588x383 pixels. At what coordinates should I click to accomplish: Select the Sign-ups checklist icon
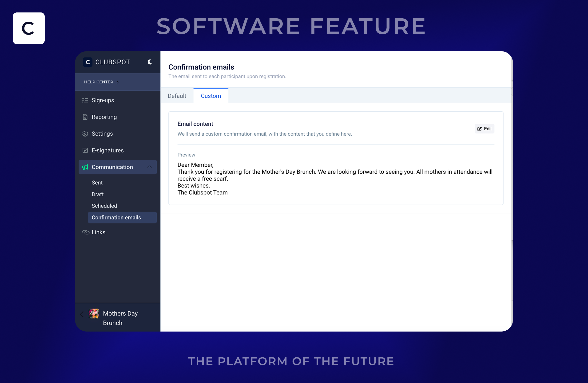click(85, 100)
